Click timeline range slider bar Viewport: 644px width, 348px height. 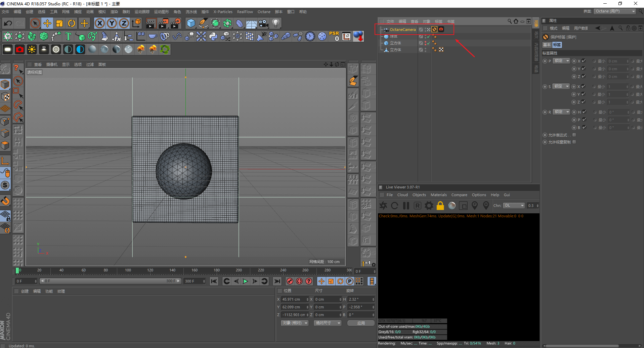point(111,281)
